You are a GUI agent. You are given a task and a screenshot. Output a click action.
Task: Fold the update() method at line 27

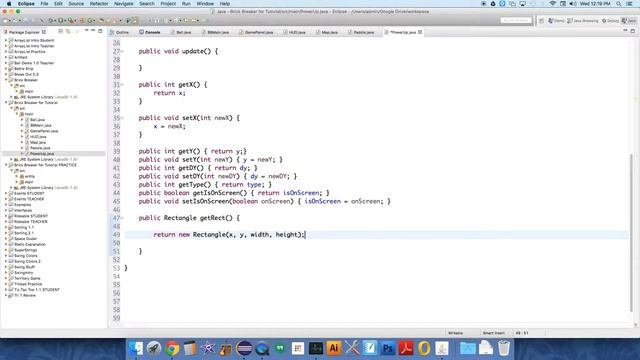(x=122, y=51)
